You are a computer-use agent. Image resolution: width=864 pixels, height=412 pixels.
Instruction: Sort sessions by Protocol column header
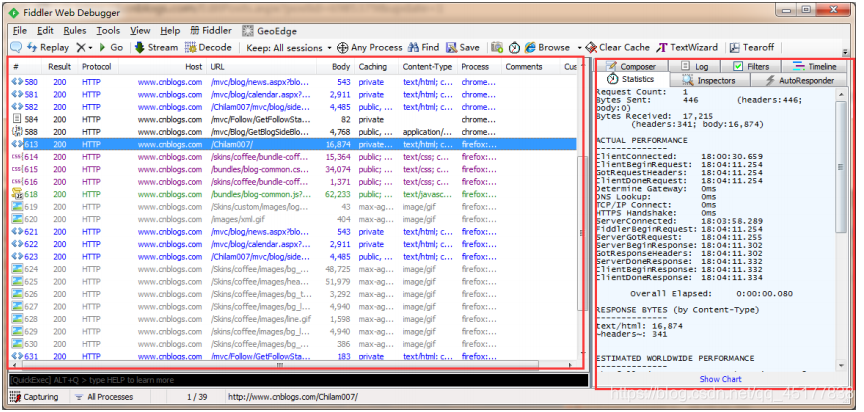coord(96,67)
